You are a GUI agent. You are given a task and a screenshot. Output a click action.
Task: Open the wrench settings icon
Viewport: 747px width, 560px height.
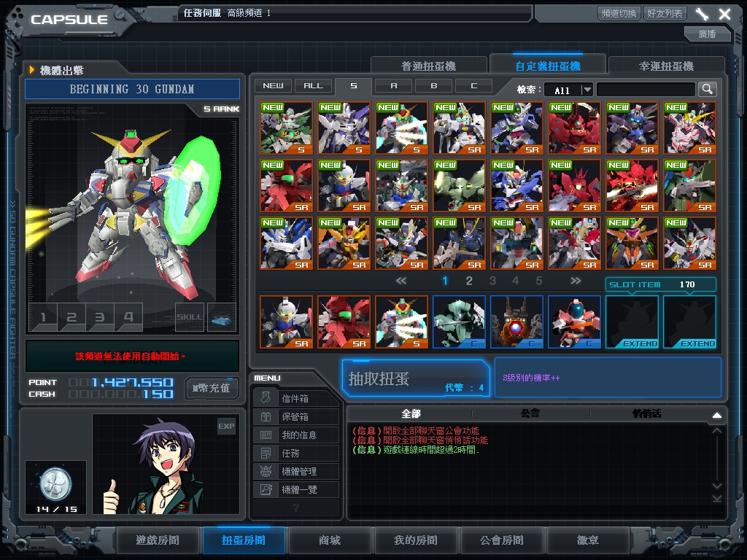click(x=702, y=14)
